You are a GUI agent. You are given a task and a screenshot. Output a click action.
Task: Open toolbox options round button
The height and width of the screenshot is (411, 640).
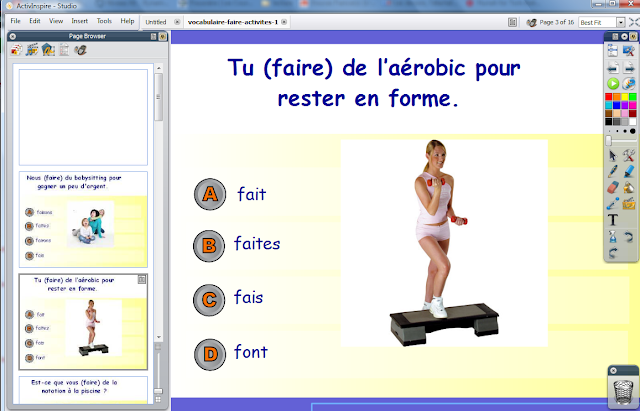click(624, 37)
